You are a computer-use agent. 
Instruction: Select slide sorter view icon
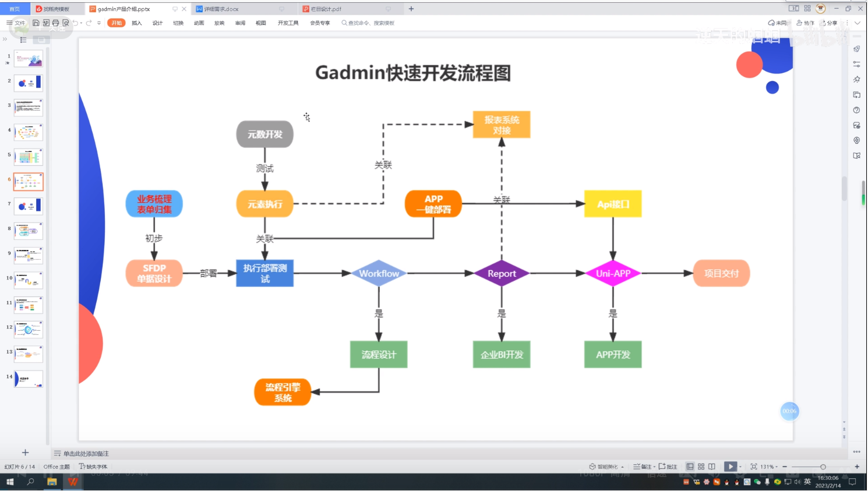click(701, 467)
